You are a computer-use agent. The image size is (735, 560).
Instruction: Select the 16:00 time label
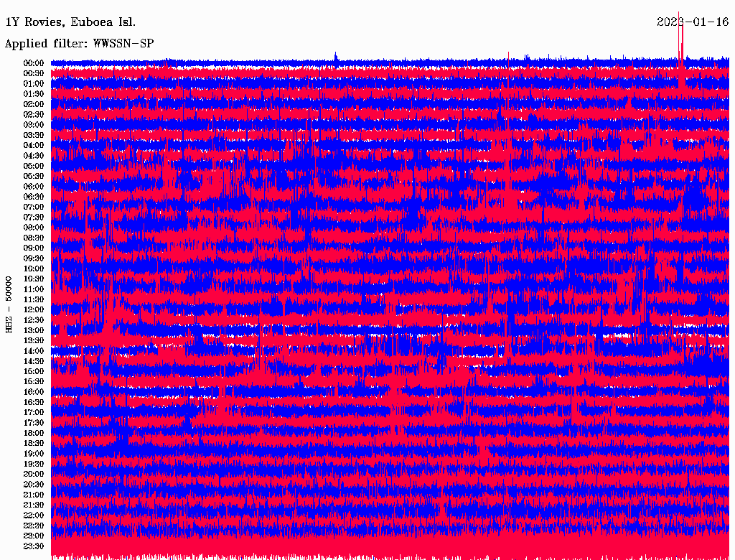point(34,391)
